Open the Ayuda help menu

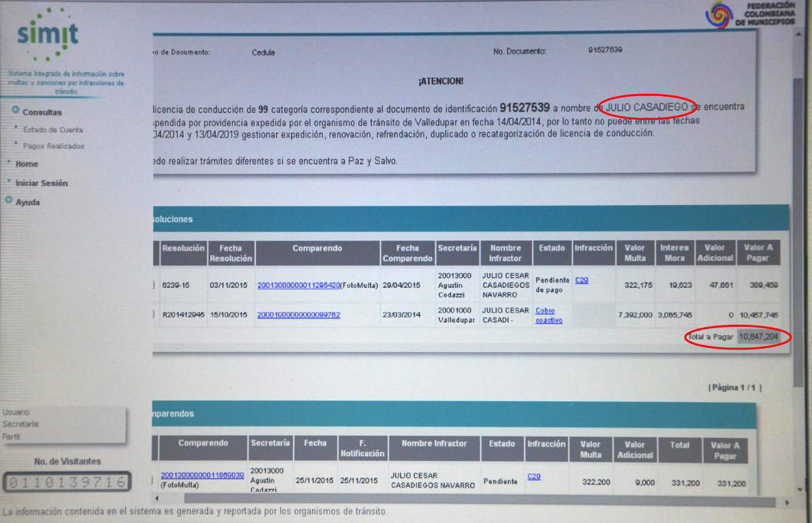(x=28, y=202)
